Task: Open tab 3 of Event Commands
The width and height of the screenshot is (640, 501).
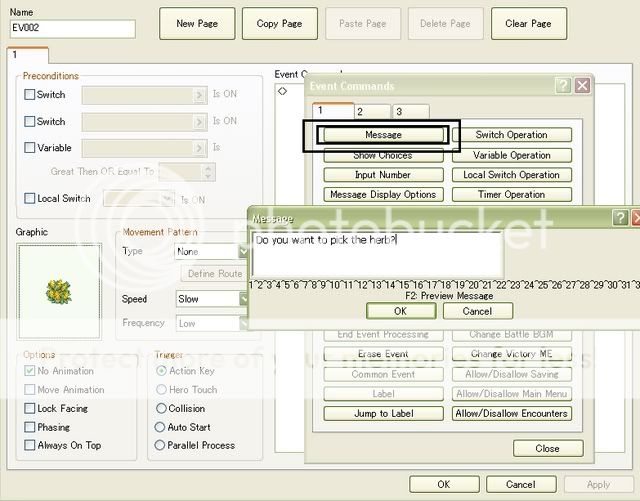Action: (x=398, y=112)
